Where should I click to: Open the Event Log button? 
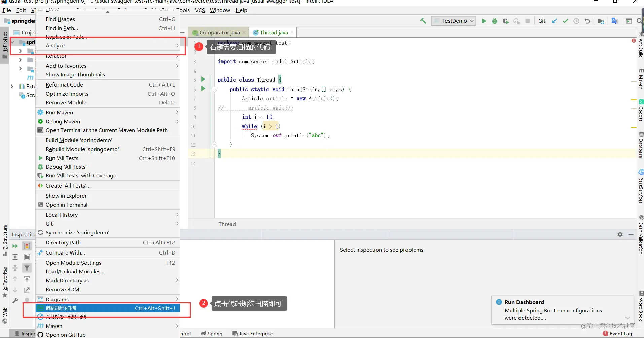[617, 334]
